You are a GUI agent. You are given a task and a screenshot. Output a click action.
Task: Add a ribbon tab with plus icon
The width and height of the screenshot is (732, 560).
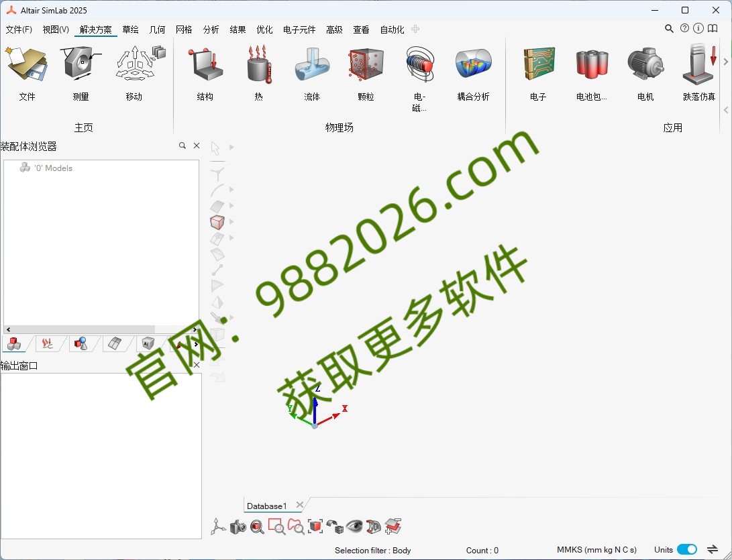[415, 29]
